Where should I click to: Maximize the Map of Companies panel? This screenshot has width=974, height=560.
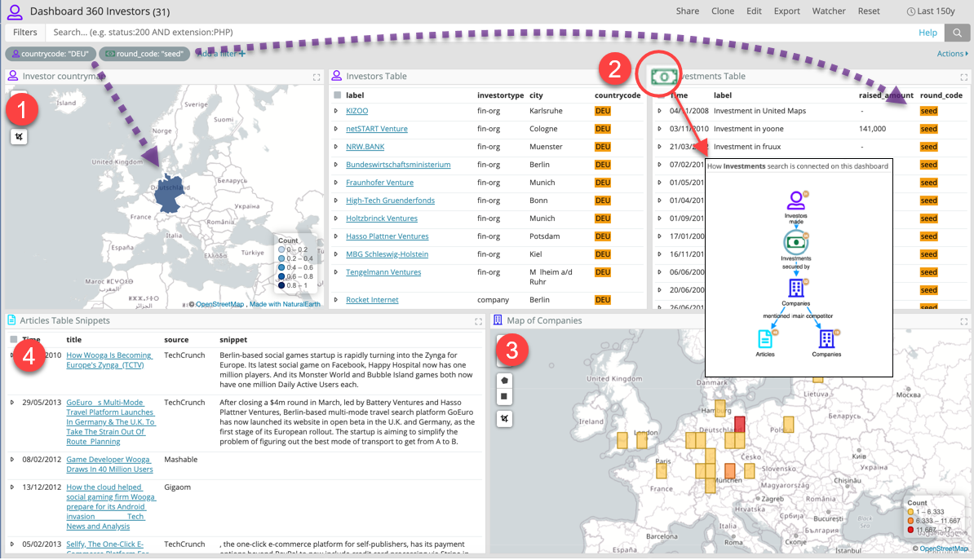click(963, 321)
